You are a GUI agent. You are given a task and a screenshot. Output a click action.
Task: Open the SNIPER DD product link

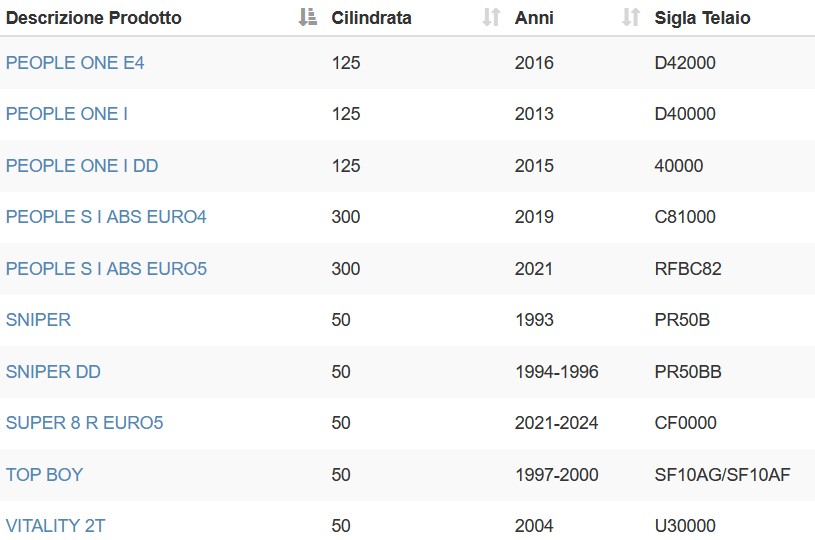point(53,372)
